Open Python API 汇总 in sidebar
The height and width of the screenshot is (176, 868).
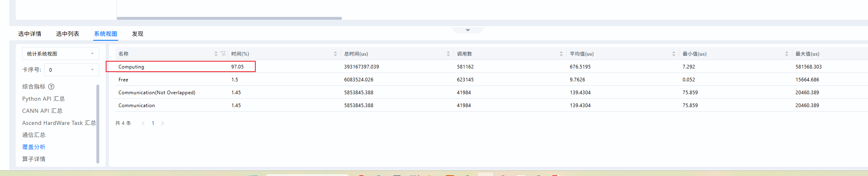click(43, 99)
